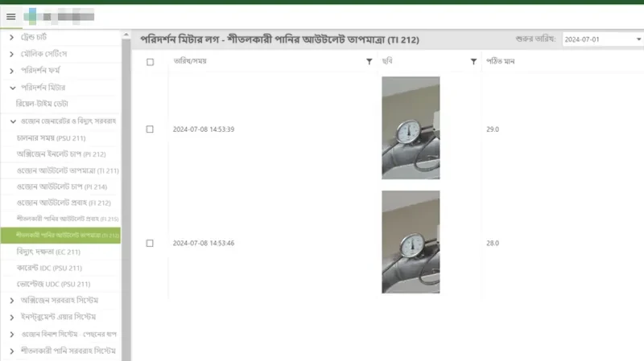Viewport: 644px width, 361px height.
Task: Open gauge photo for 14:53:46 reading
Action: [x=411, y=242]
